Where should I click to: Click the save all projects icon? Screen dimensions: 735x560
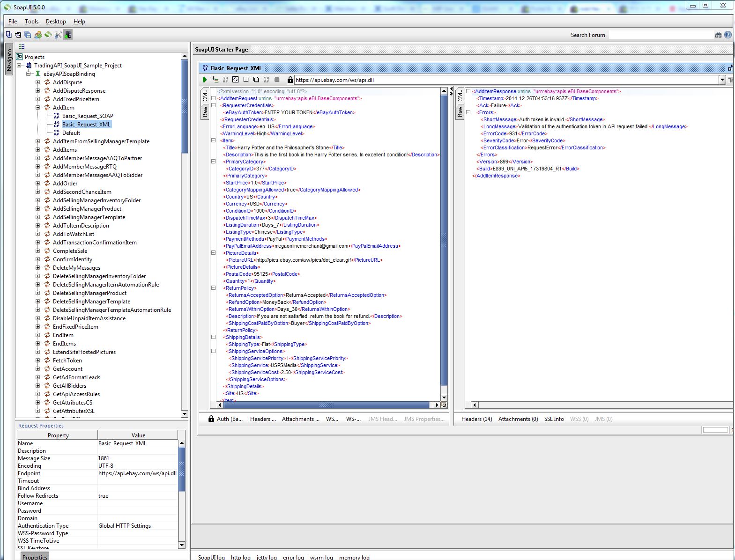pos(28,35)
